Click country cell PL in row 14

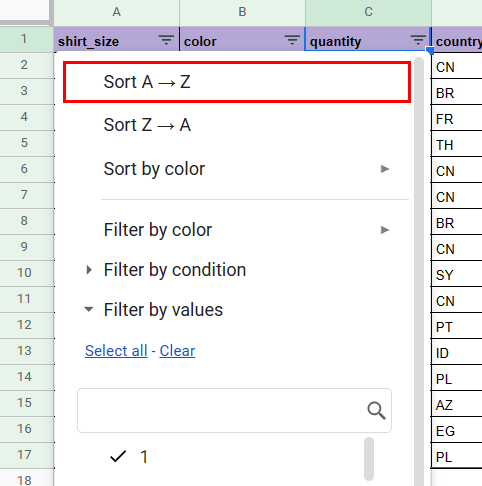click(x=457, y=377)
